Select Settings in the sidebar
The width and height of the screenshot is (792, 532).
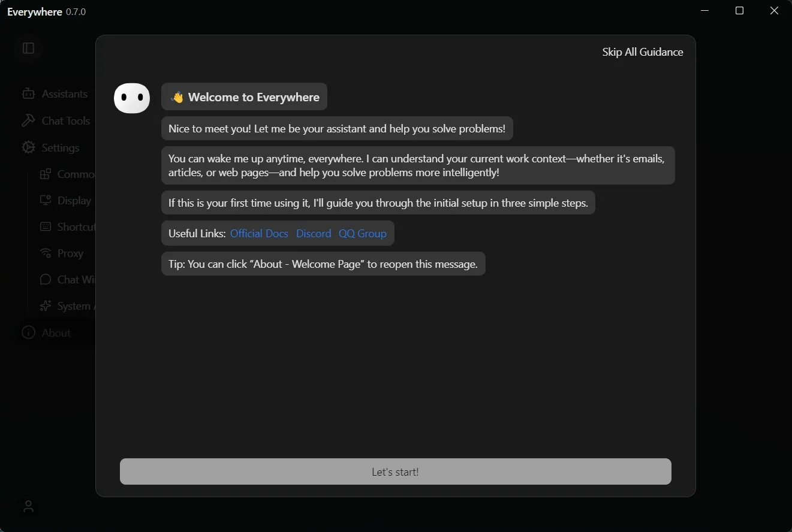click(50, 147)
